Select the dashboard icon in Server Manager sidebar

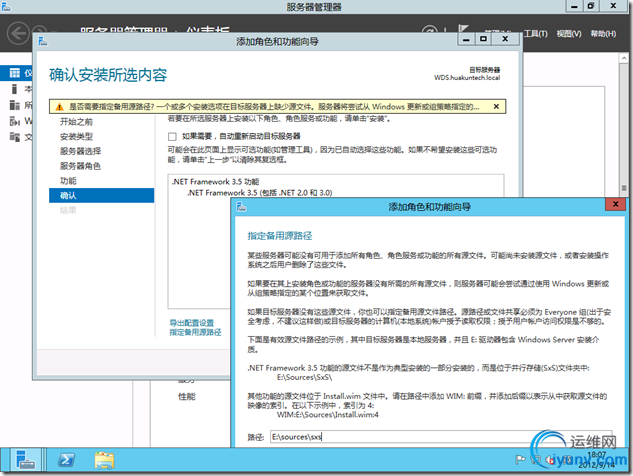point(15,73)
